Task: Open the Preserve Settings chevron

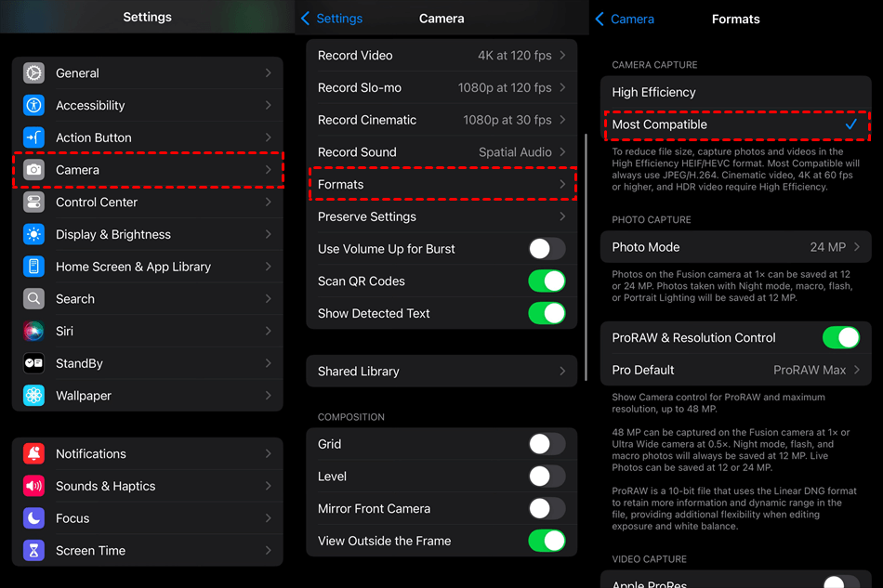Action: tap(562, 216)
